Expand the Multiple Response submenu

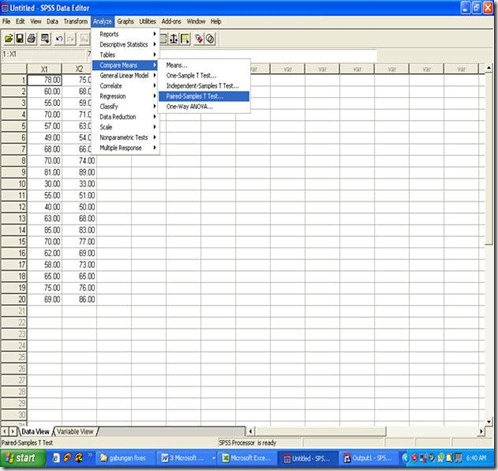pos(125,148)
